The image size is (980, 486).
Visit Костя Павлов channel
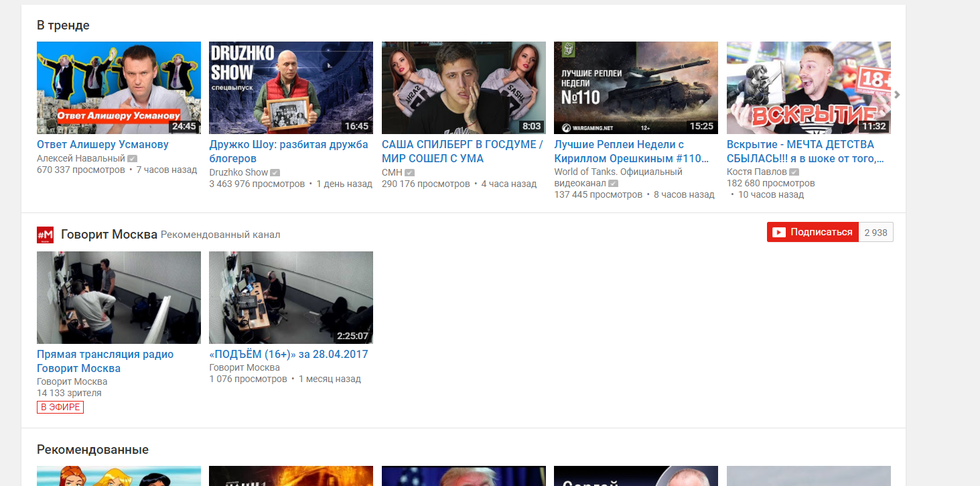click(757, 172)
